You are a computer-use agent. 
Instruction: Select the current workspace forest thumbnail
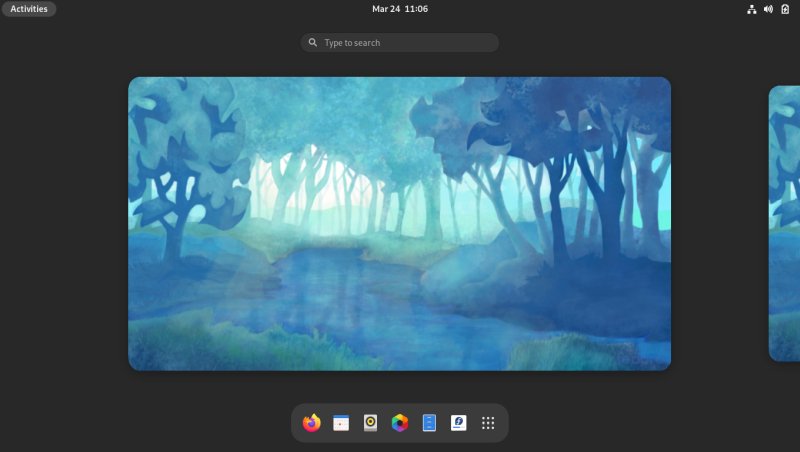coord(399,223)
